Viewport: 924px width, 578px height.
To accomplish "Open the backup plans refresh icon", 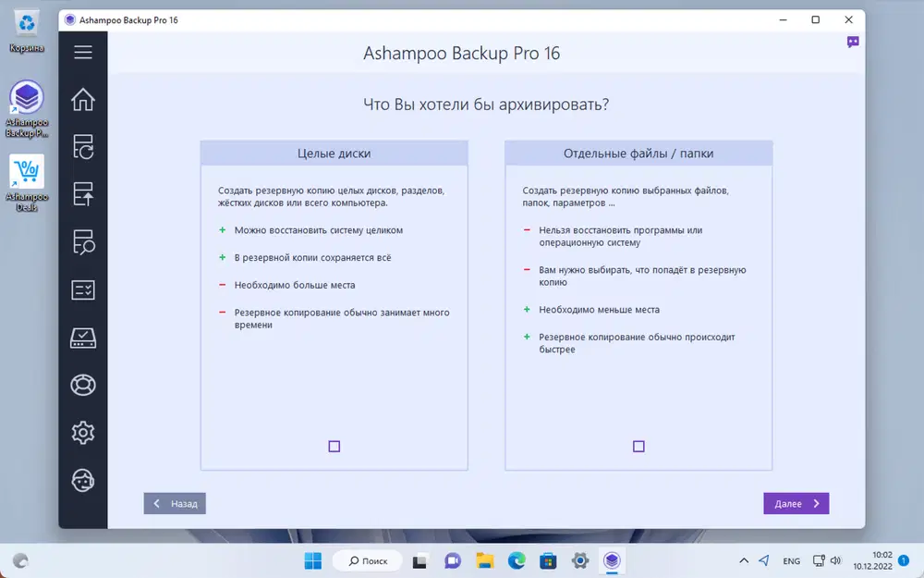I will pyautogui.click(x=83, y=147).
